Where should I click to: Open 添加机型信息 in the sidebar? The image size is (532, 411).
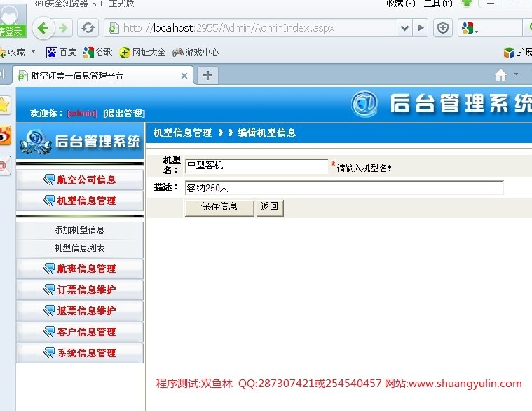(x=79, y=230)
